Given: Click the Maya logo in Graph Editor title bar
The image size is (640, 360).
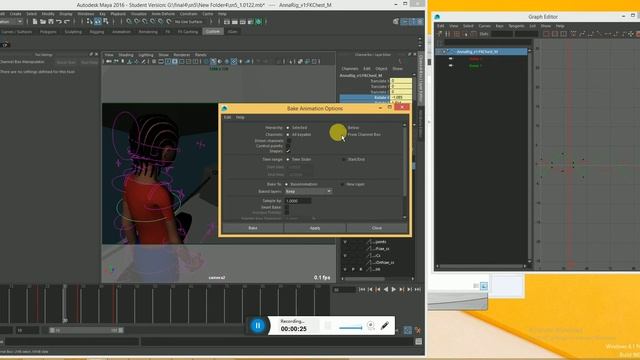Looking at the screenshot, I should (437, 17).
